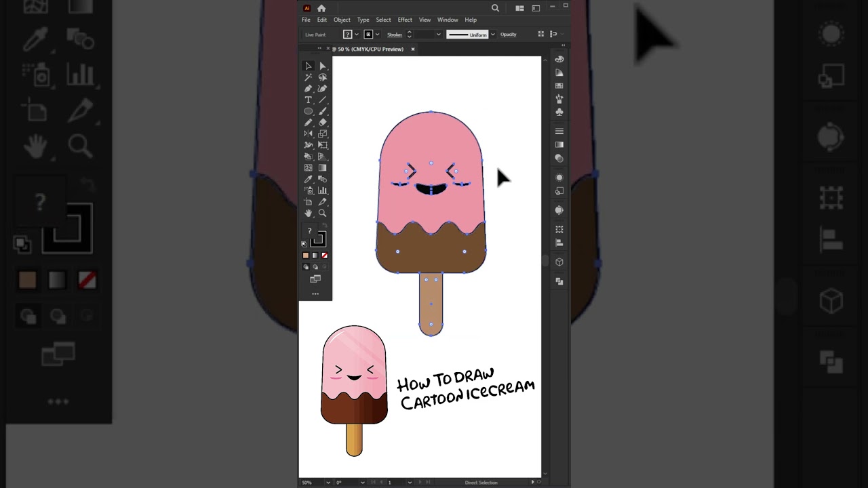Select the Artboard tool

[x=308, y=202]
